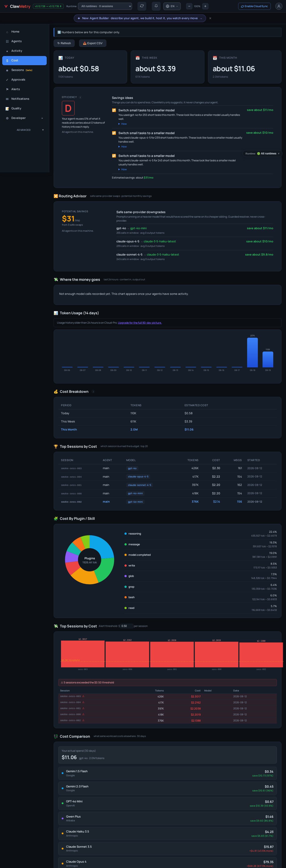Image resolution: width=286 pixels, height=868 pixels.
Task: Click the Token Usage chart icon
Action: (x=56, y=313)
